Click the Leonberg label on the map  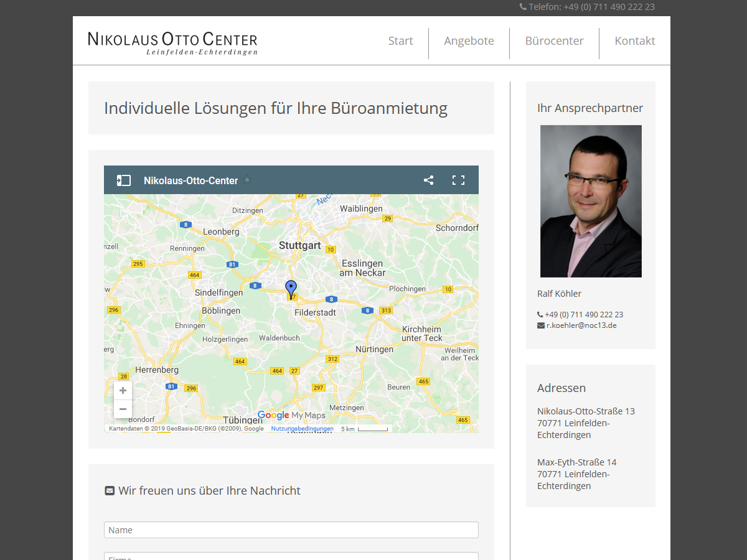(221, 231)
